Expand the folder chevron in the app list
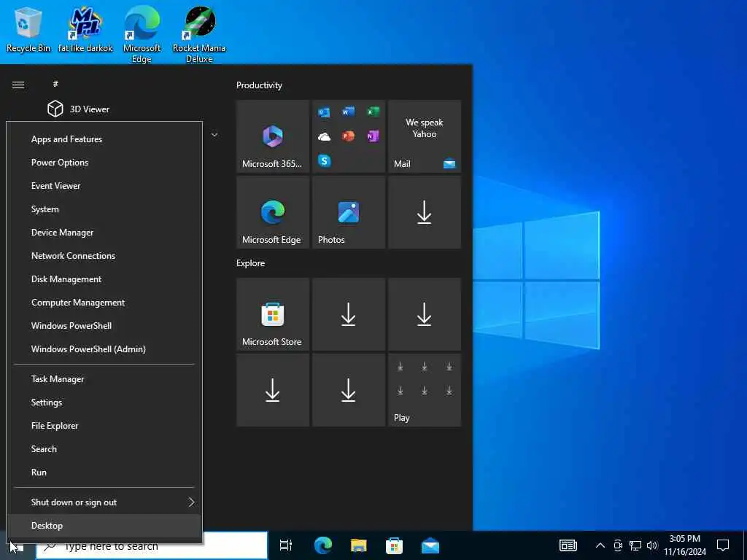747x560 pixels. [x=214, y=135]
